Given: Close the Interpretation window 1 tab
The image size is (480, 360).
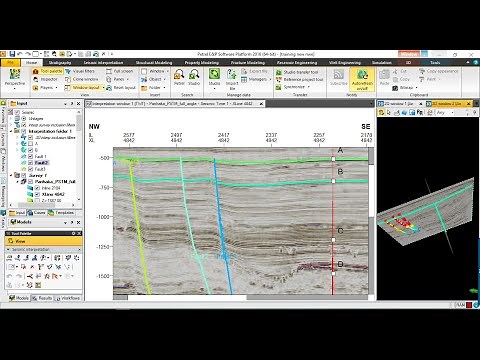Looking at the screenshot, I should tap(261, 104).
